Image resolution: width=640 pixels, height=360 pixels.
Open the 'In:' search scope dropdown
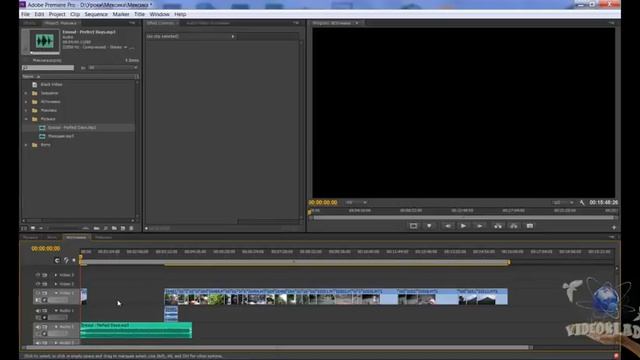coord(113,68)
